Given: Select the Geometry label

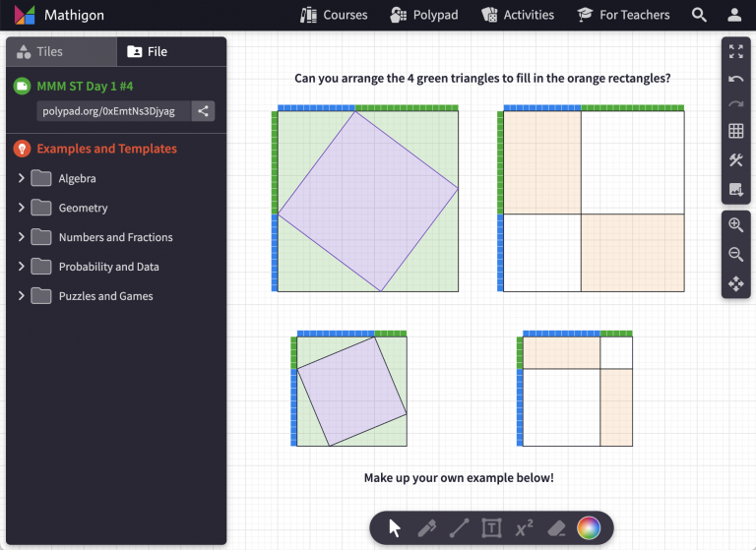Looking at the screenshot, I should click(83, 209).
